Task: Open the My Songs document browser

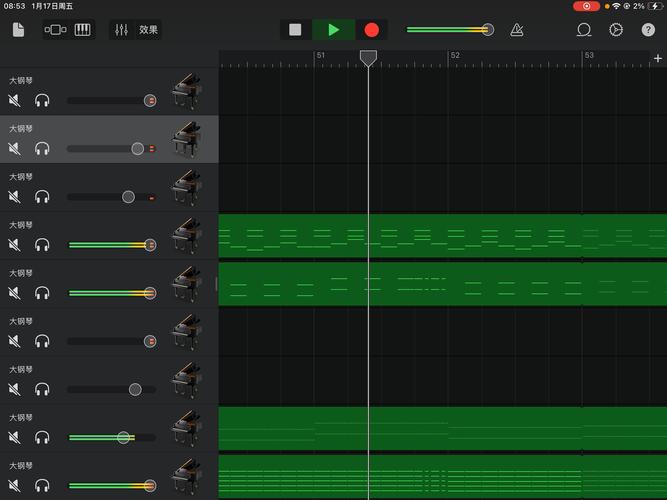Action: [19, 30]
